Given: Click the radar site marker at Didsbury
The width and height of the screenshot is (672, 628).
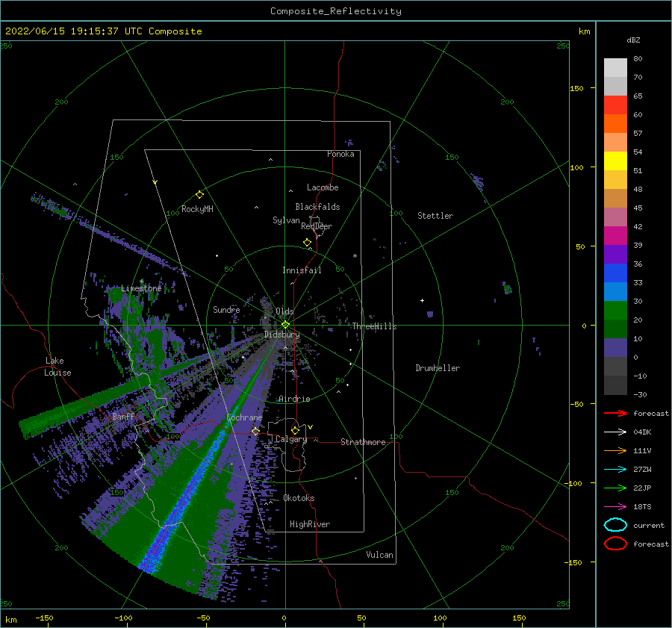Looking at the screenshot, I should (285, 325).
